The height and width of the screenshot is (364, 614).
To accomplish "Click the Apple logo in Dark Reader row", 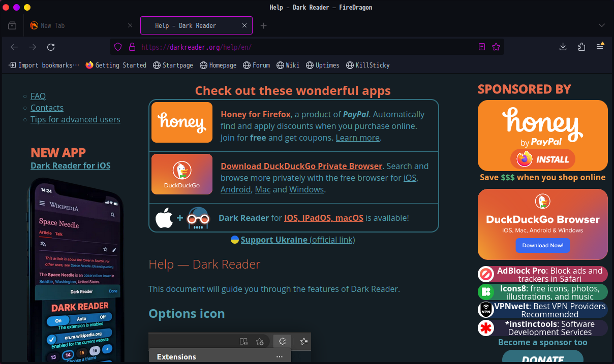I will 164,218.
